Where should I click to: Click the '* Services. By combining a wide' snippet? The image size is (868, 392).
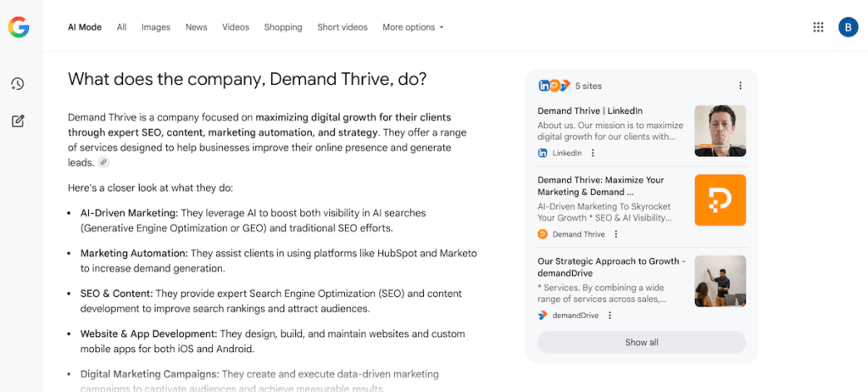click(x=603, y=294)
